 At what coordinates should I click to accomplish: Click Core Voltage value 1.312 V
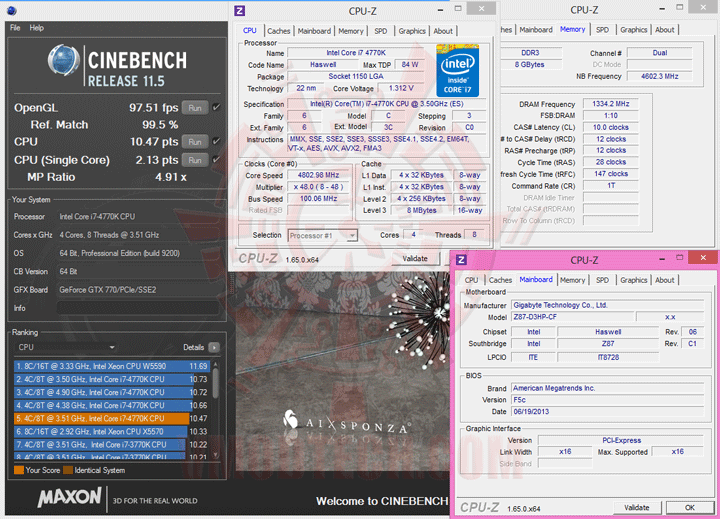pos(401,88)
